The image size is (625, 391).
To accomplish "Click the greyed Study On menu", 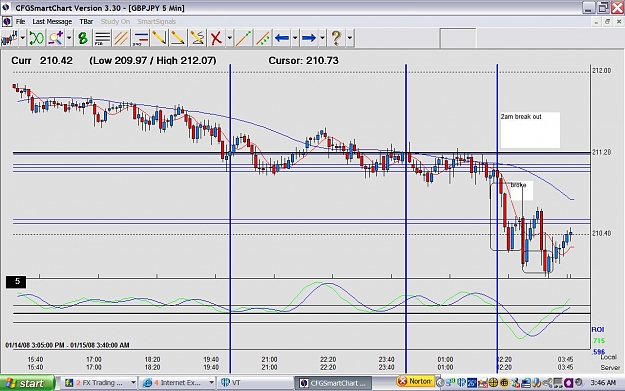I will 115,22.
